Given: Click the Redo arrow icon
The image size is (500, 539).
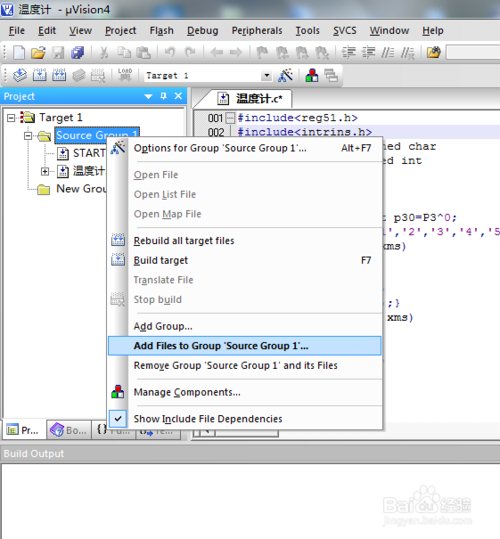Looking at the screenshot, I should click(190, 53).
